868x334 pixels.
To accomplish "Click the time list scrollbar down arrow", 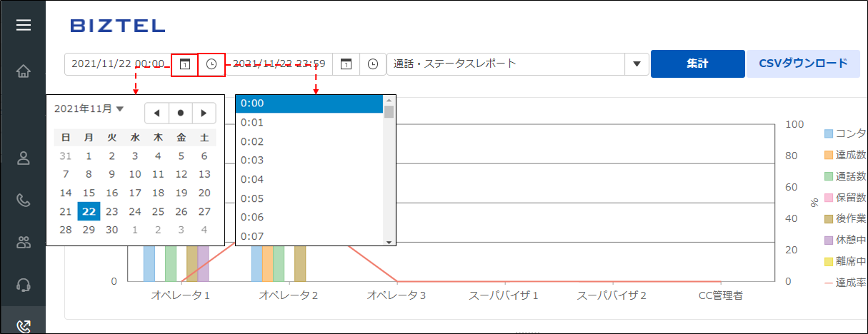I will click(389, 242).
